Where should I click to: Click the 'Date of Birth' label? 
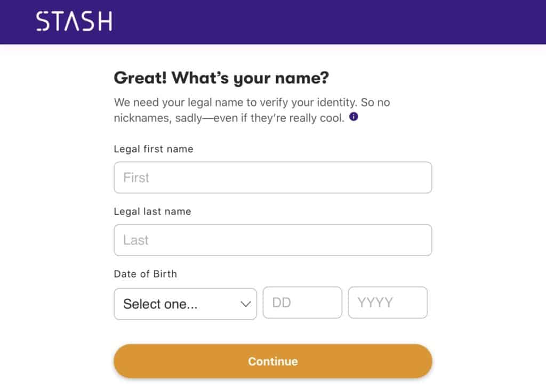[x=146, y=274]
